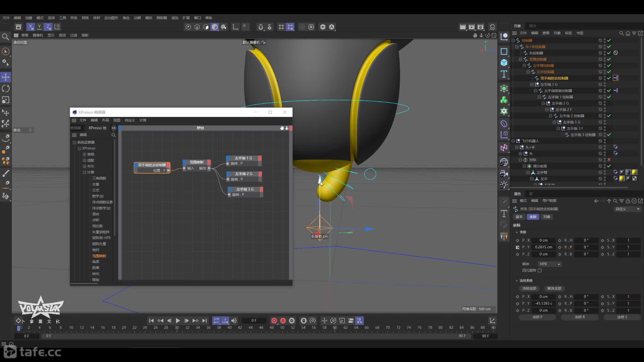The height and width of the screenshot is (362, 644).
Task: Expand the 常规 node in XPresso pool
Action: pos(85,155)
